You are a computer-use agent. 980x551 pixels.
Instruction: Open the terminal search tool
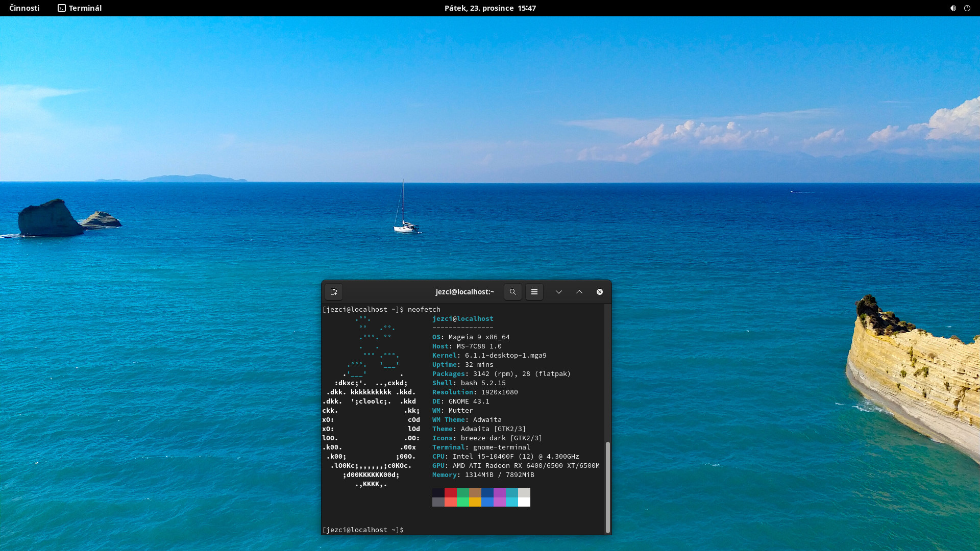513,292
